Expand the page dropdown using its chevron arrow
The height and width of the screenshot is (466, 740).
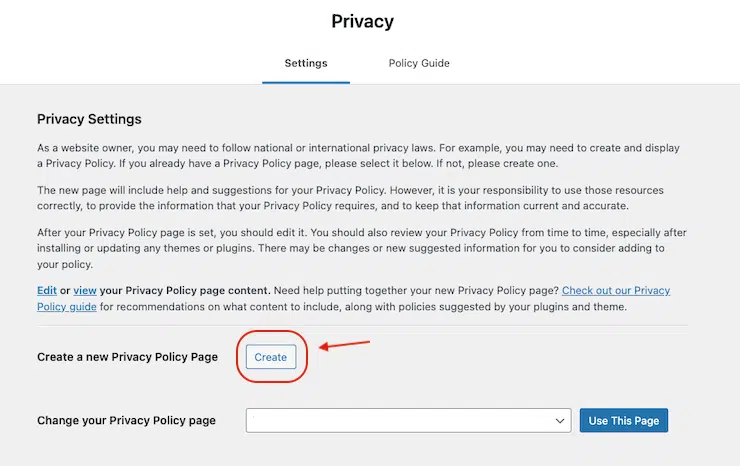(x=560, y=421)
